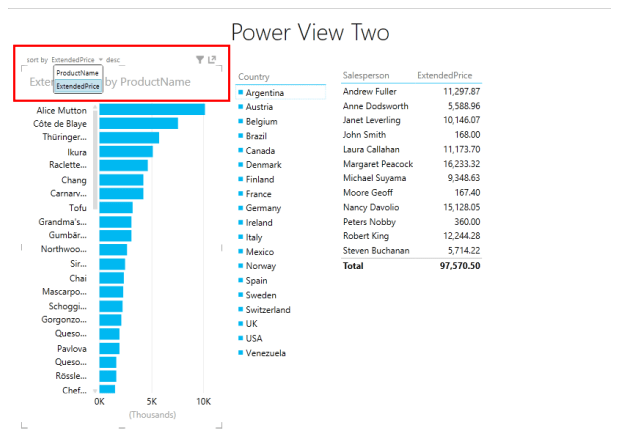Click the pop-out chart icon
618x447 pixels.
click(213, 60)
